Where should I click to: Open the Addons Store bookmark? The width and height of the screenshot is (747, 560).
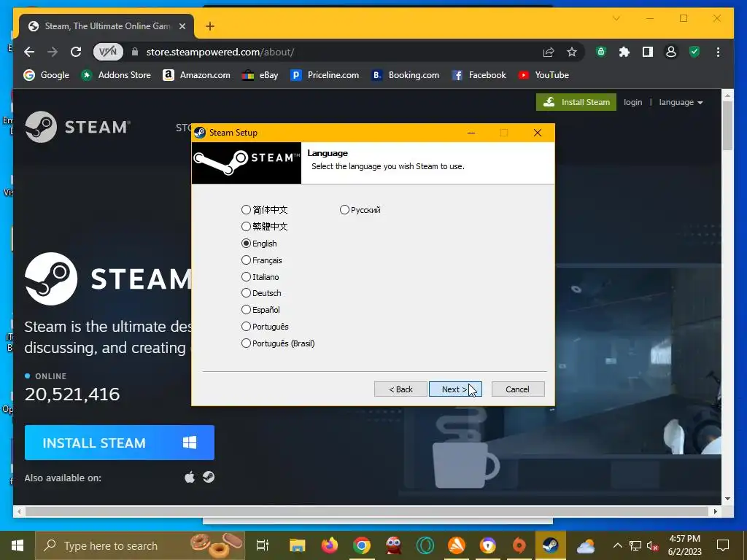click(116, 75)
